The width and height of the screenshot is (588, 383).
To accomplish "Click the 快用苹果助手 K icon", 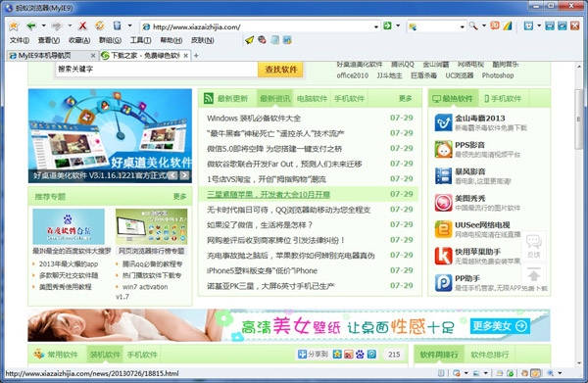I will pos(443,256).
